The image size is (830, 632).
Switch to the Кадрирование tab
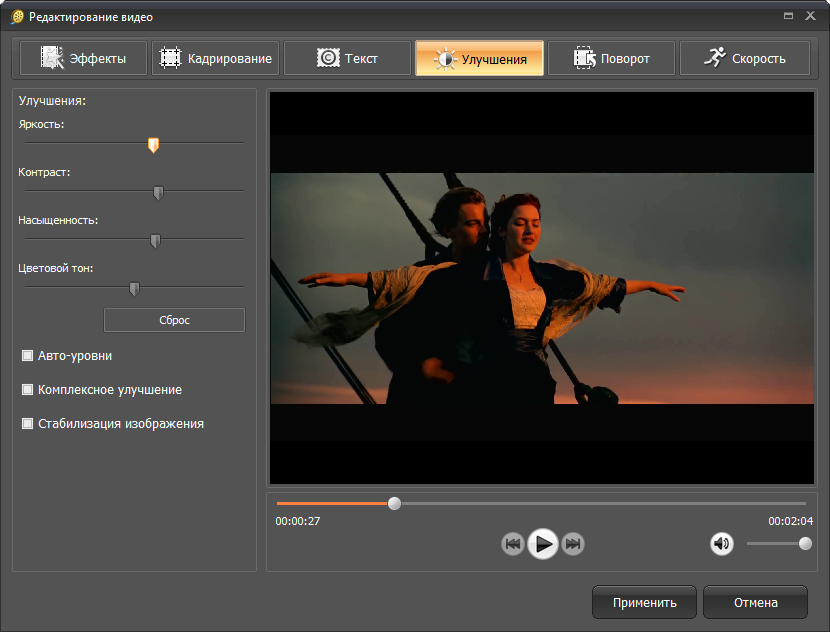[215, 58]
